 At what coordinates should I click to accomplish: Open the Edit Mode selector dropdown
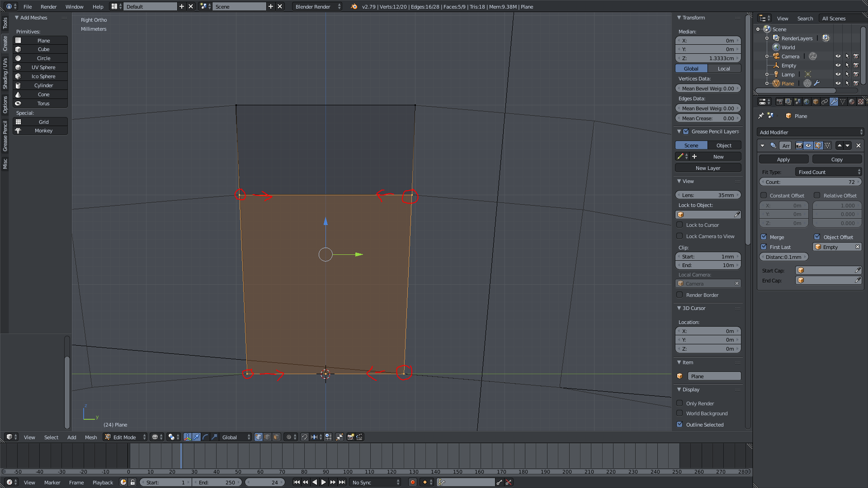tap(126, 437)
